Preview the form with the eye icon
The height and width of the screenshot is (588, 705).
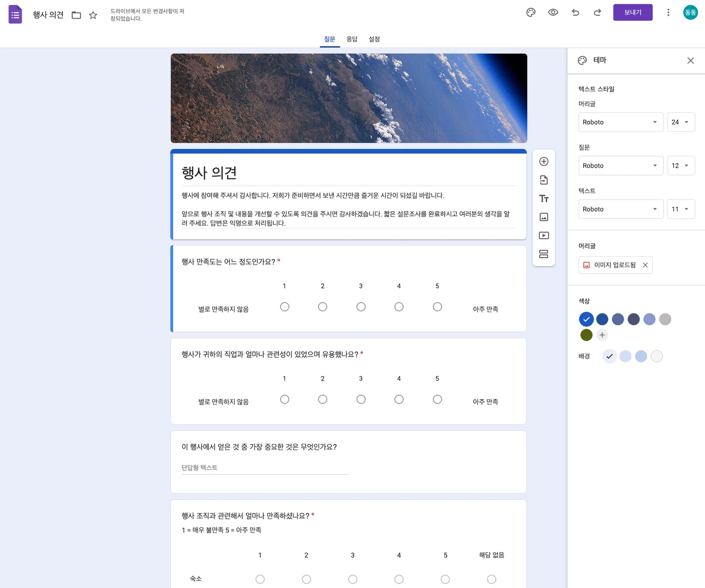553,13
